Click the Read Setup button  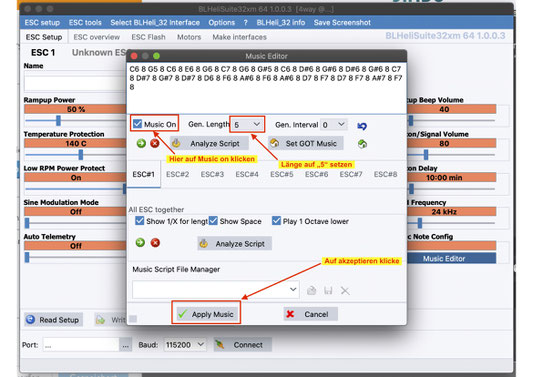(x=53, y=320)
